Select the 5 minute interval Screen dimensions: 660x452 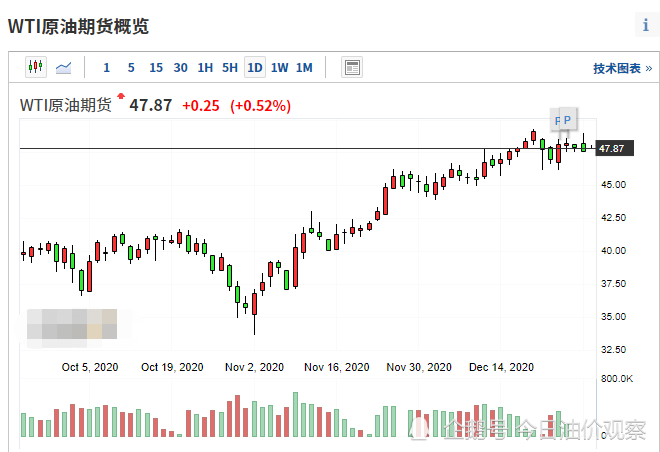[x=131, y=68]
